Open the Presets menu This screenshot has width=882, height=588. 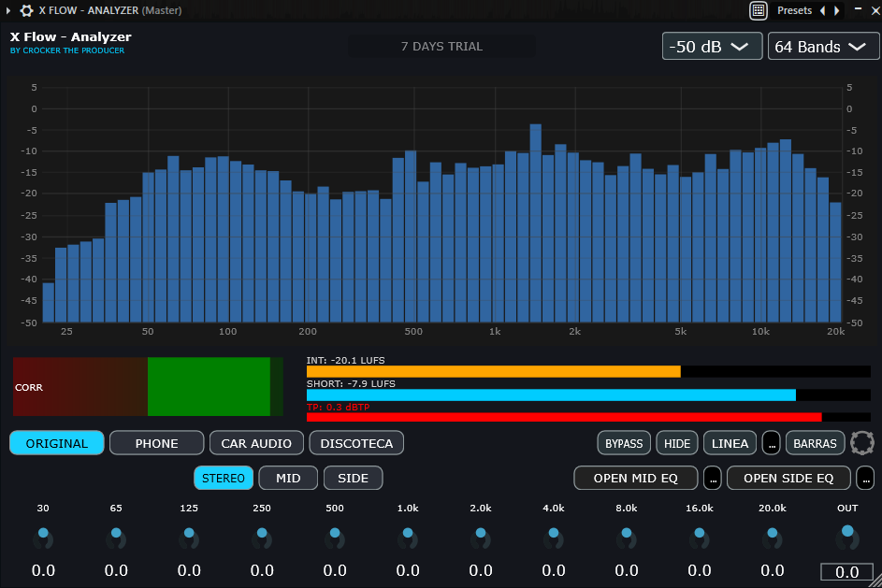tap(794, 10)
